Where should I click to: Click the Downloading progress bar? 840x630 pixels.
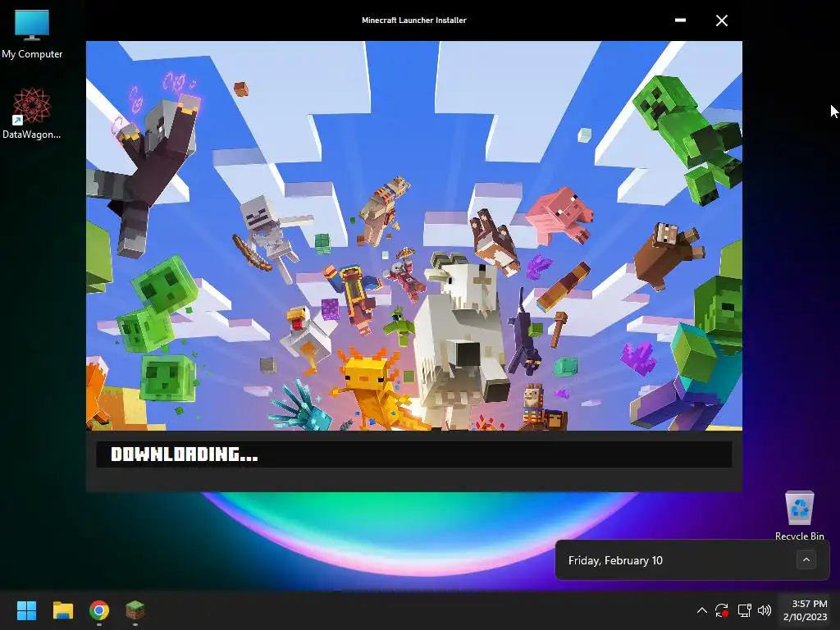414,454
